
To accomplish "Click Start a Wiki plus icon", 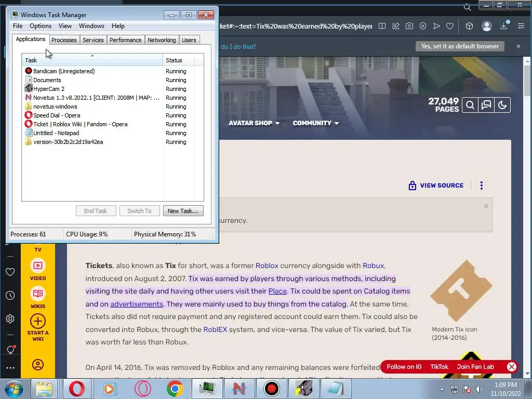I will (37, 321).
